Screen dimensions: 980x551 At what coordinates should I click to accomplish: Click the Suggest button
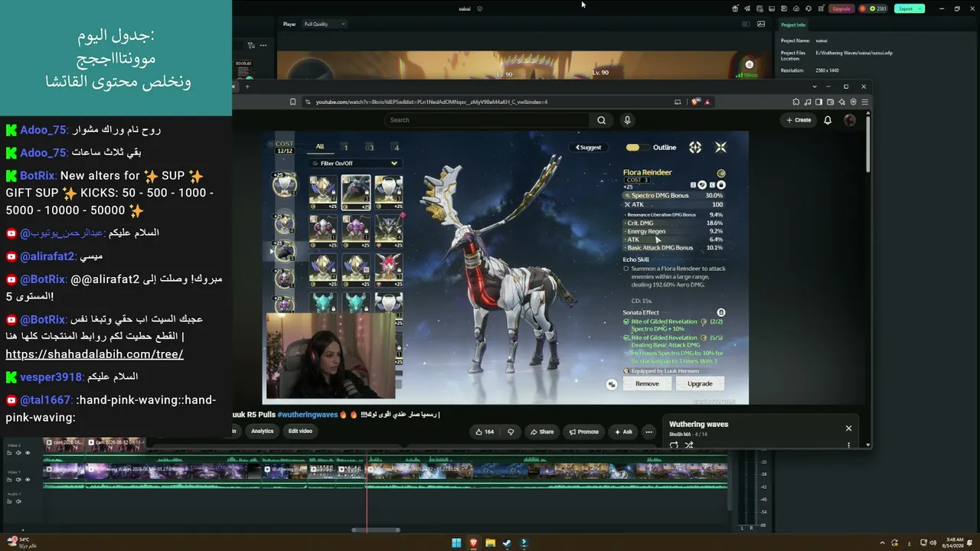pos(589,147)
